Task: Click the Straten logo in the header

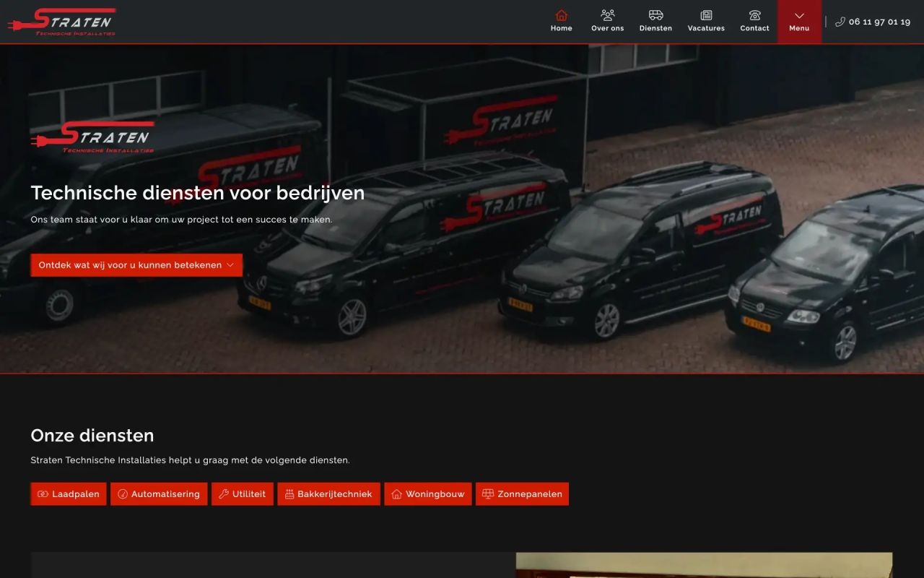Action: pyautogui.click(x=62, y=22)
